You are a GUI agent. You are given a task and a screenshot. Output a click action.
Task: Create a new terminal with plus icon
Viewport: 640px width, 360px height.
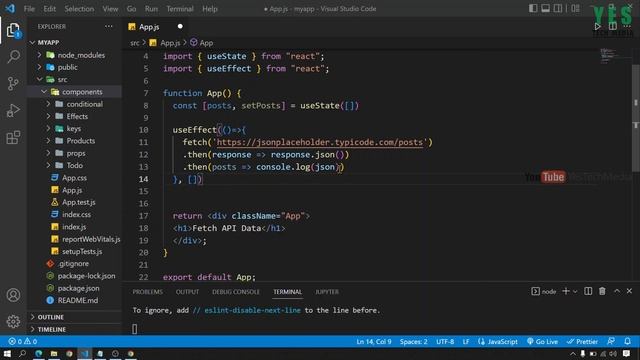coord(566,291)
